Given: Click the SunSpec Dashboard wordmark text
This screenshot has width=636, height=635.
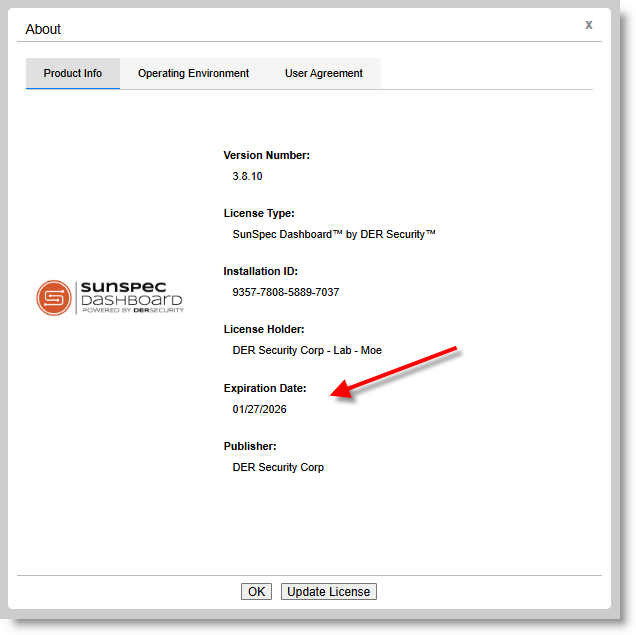Looking at the screenshot, I should tap(130, 298).
